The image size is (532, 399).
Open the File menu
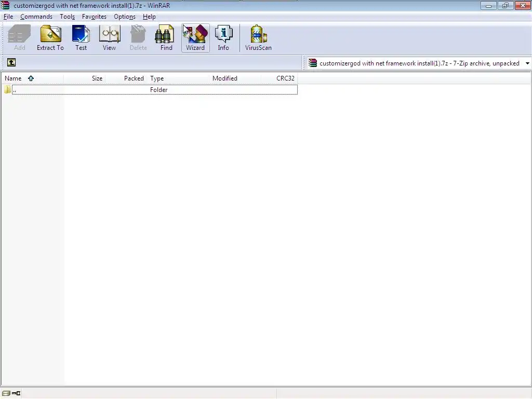(x=8, y=17)
